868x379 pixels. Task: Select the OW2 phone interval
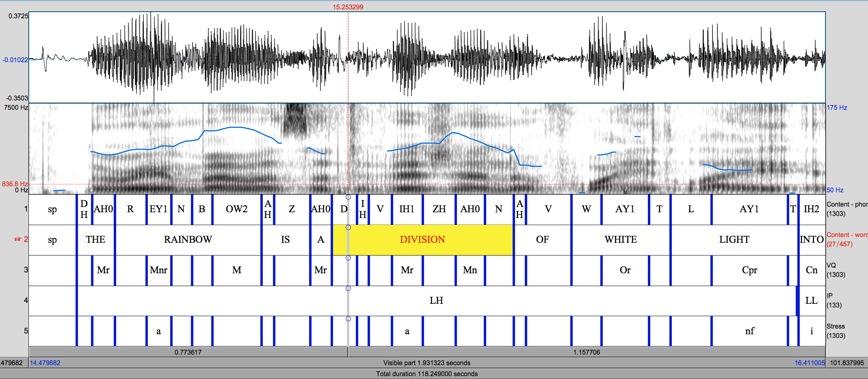[236, 209]
